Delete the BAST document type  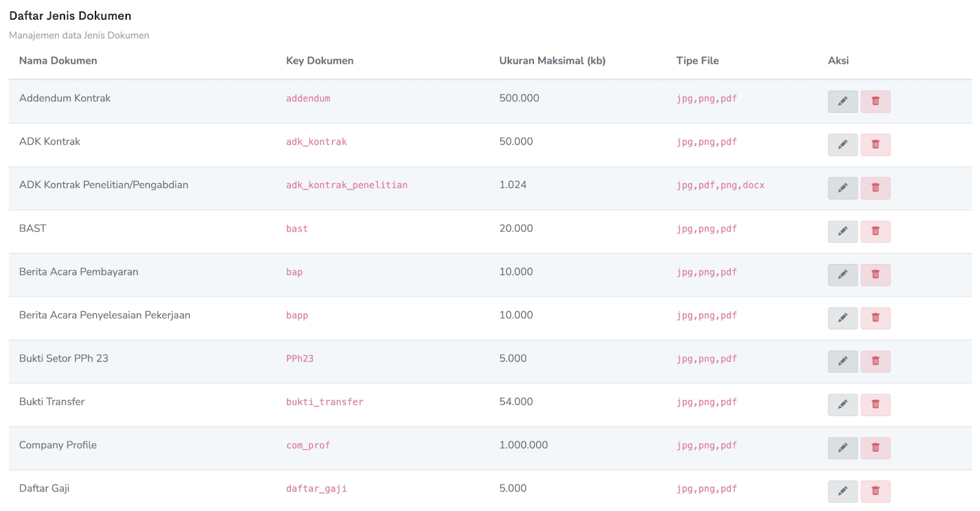[875, 232]
